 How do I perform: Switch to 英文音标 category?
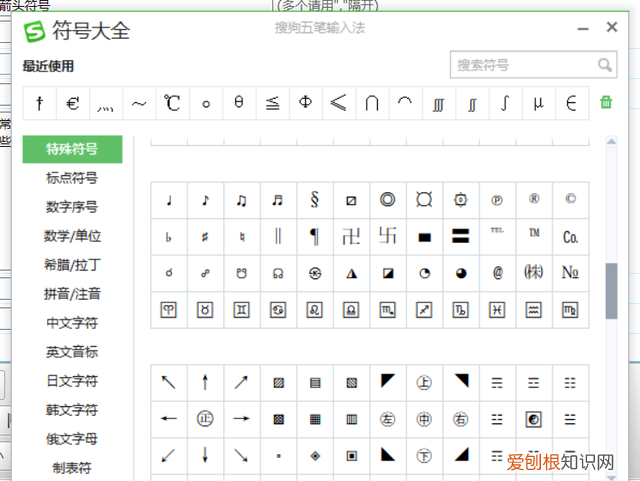(x=72, y=352)
